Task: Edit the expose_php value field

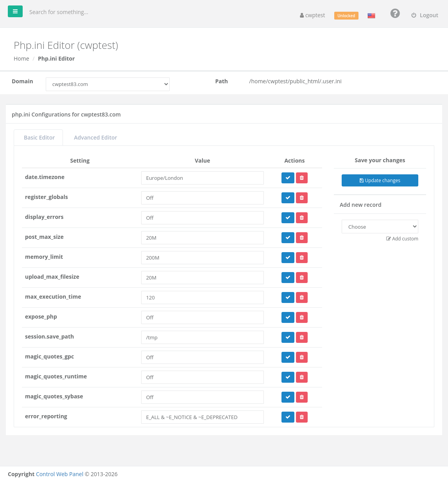Action: (202, 317)
